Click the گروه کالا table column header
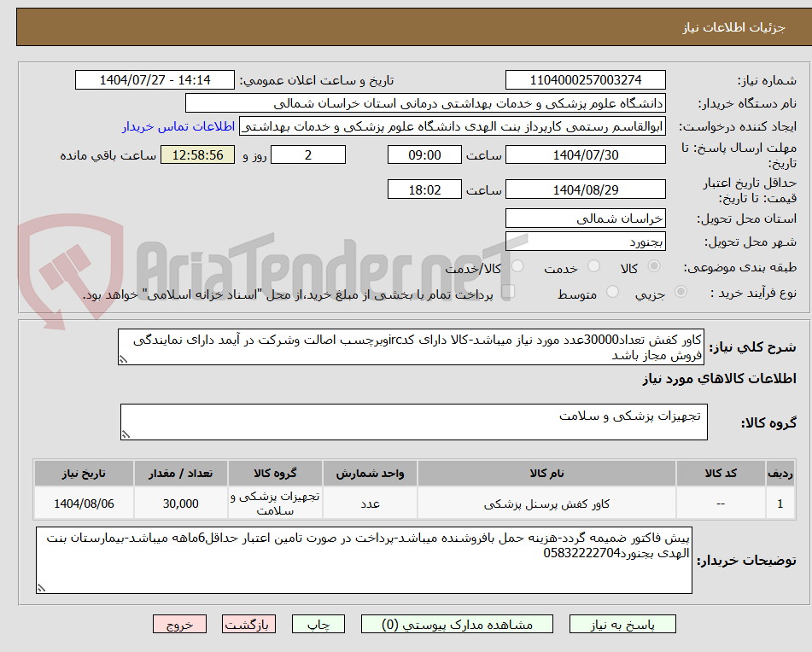Viewport: 812px width, 652px height. (275, 474)
